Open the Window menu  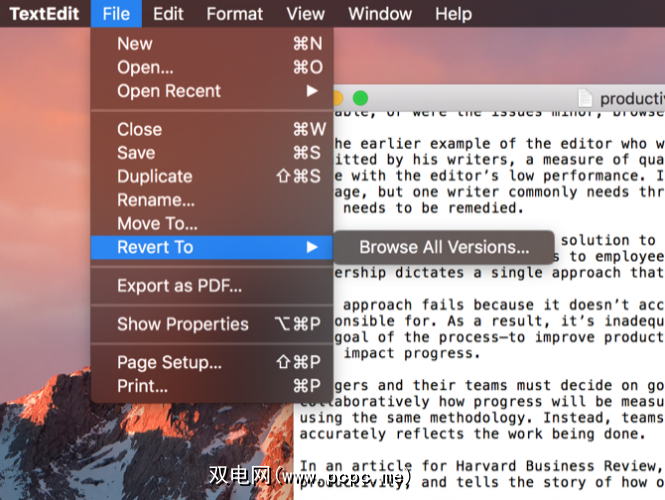click(x=380, y=14)
